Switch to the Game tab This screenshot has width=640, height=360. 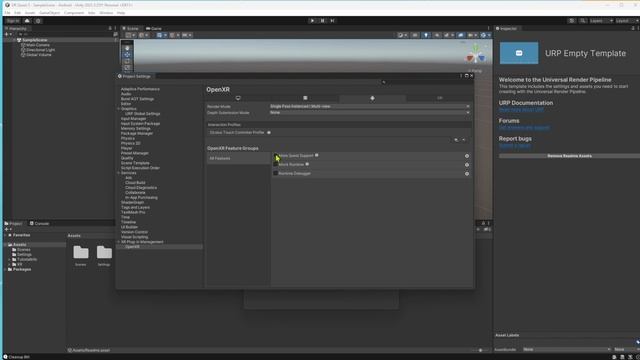tap(154, 29)
